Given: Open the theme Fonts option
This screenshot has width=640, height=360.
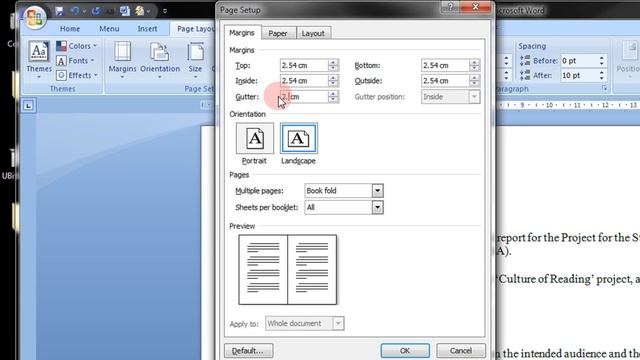Looking at the screenshot, I should 75,61.
